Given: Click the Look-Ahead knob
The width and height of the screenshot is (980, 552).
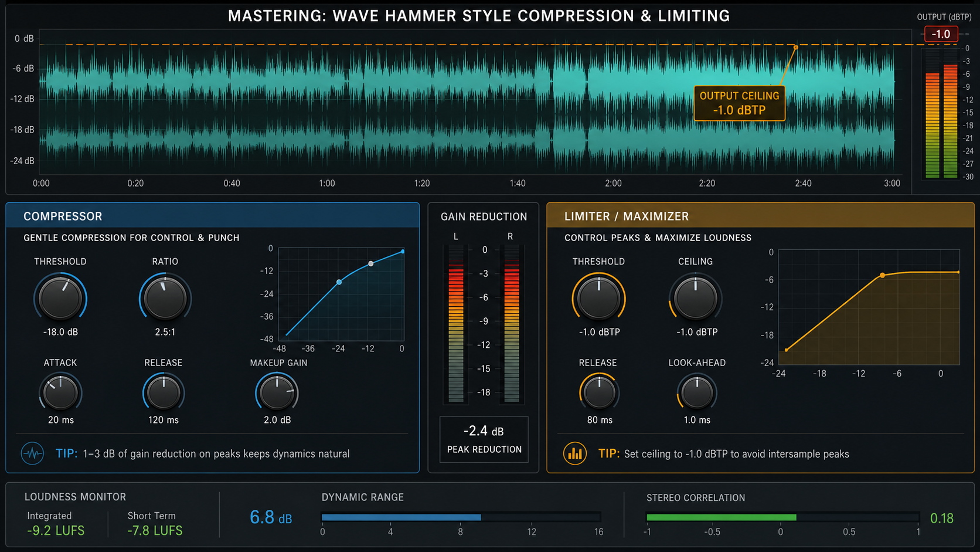Looking at the screenshot, I should click(697, 392).
